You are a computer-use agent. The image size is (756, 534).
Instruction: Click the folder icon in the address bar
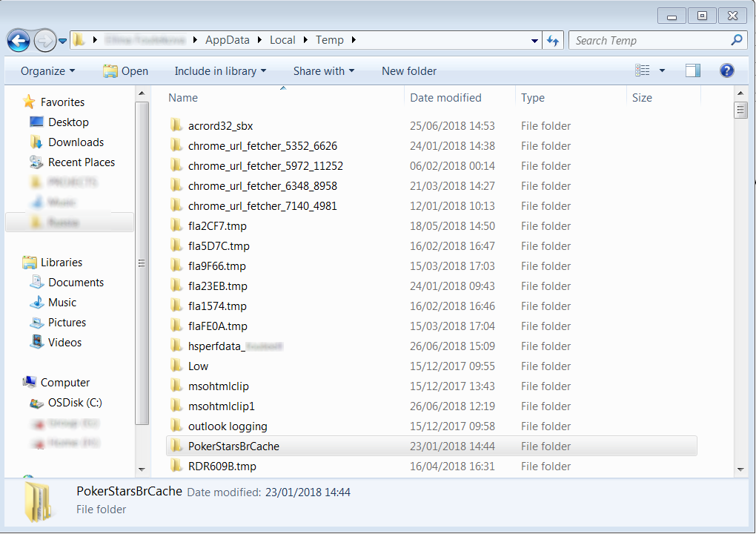pyautogui.click(x=77, y=40)
